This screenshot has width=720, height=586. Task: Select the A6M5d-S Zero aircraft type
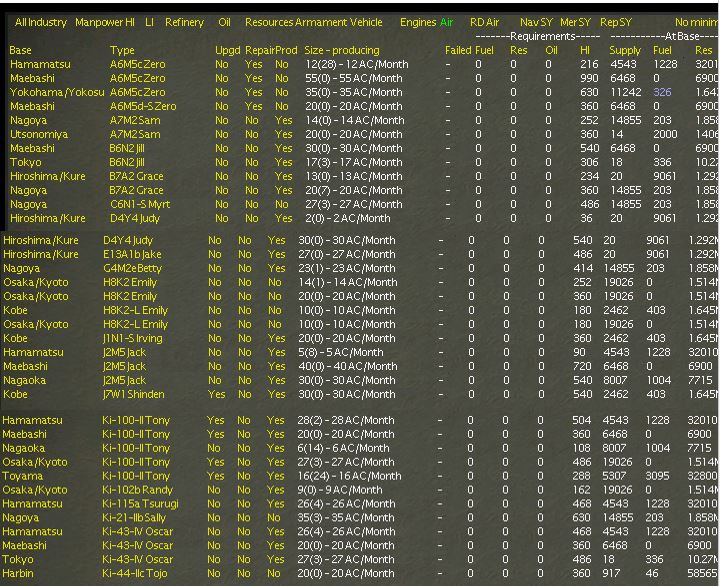point(143,106)
